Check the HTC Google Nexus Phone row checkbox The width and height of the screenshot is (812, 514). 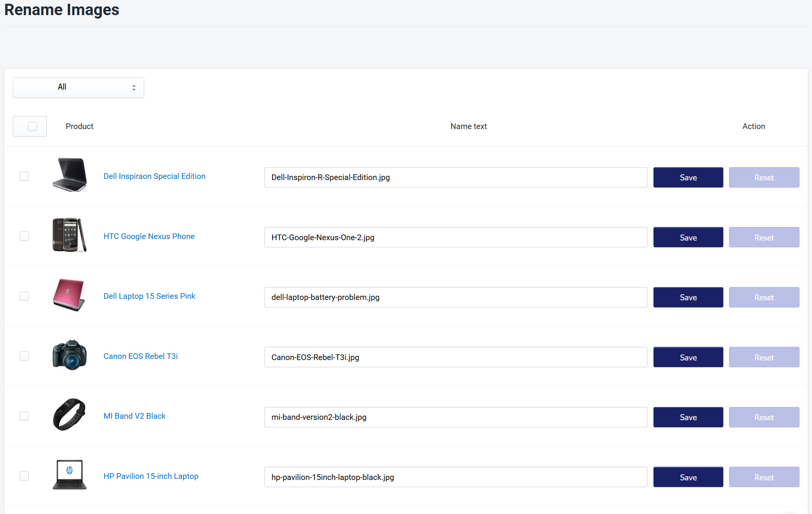click(24, 236)
